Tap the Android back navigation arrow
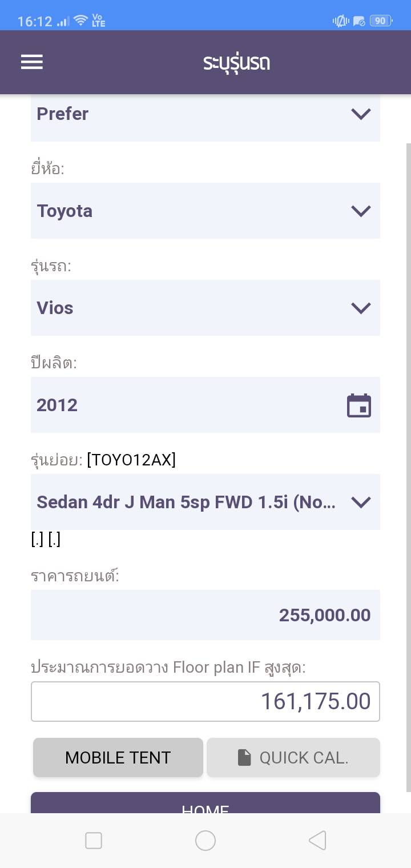Image resolution: width=411 pixels, height=868 pixels. 317,840
